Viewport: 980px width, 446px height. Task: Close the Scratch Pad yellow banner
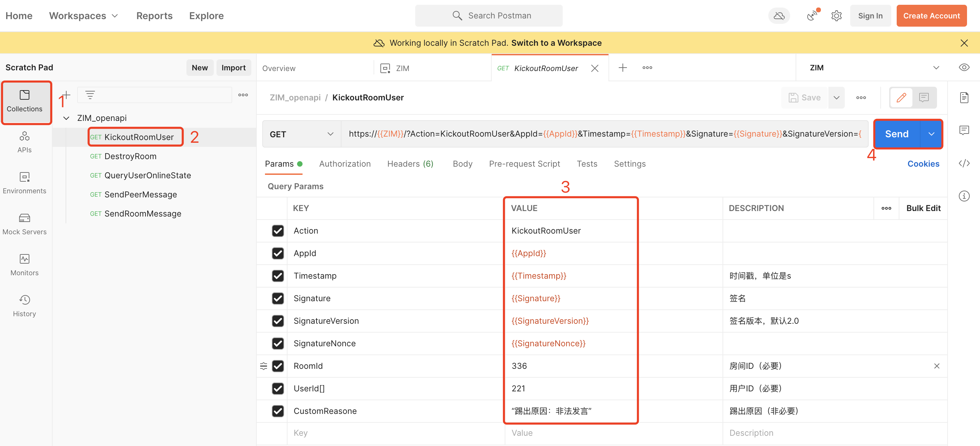(964, 43)
